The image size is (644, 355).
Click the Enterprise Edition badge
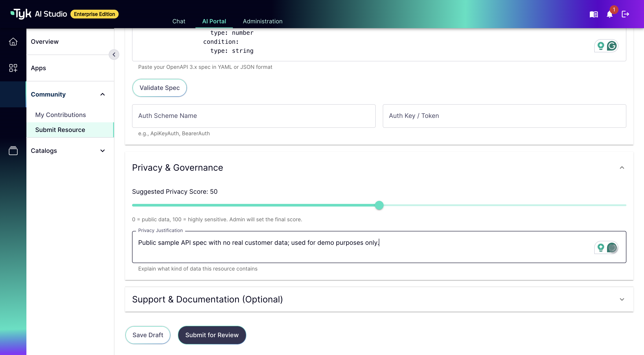[x=94, y=14]
